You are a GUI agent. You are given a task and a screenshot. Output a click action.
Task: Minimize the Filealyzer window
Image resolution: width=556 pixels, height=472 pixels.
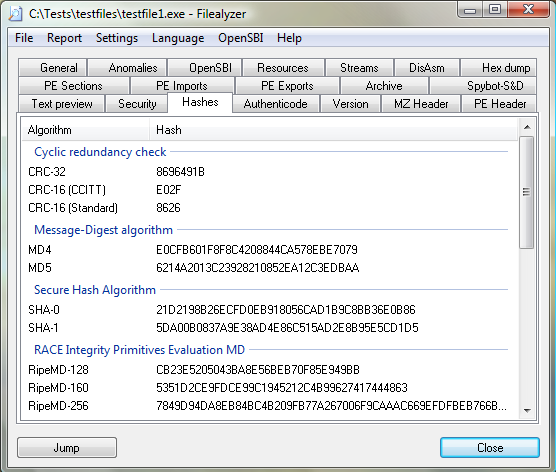tap(470, 10)
